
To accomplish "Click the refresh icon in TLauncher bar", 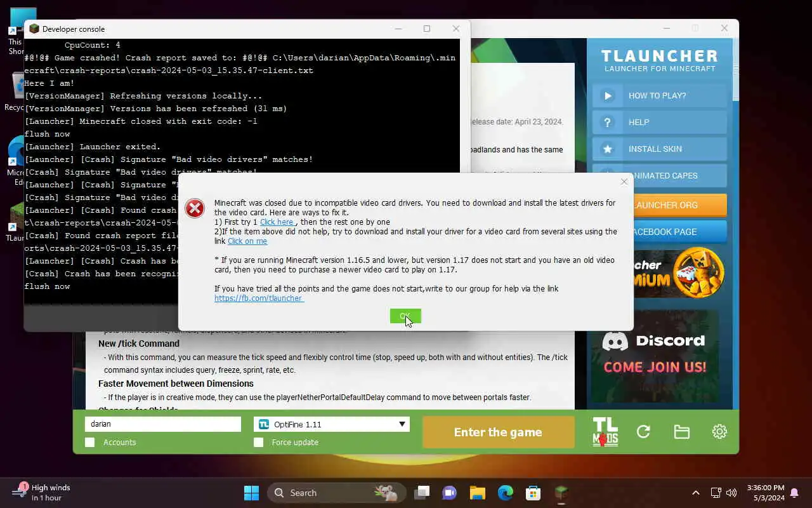I will coord(643,432).
